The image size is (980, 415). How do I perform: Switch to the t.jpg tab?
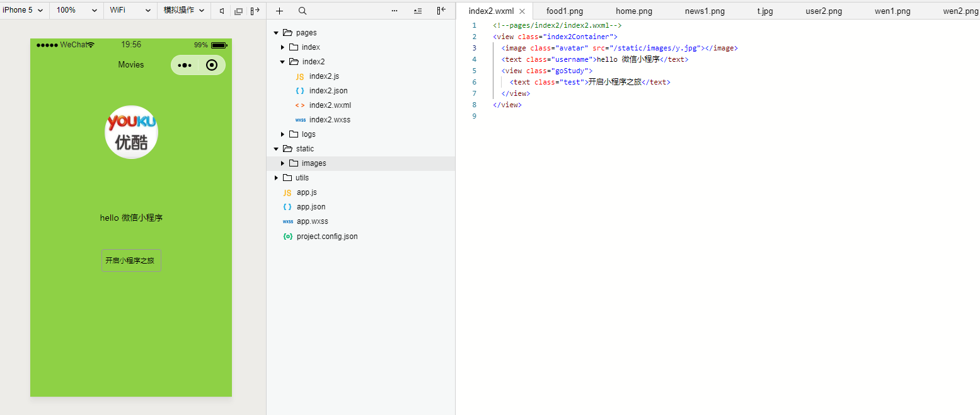coord(765,11)
